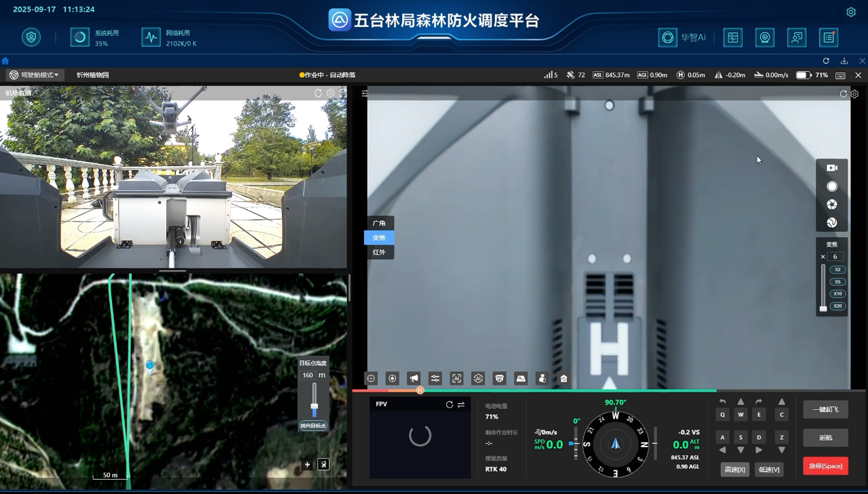Open the sliders adjustment settings icon
This screenshot has height=494, width=868.
[x=435, y=379]
